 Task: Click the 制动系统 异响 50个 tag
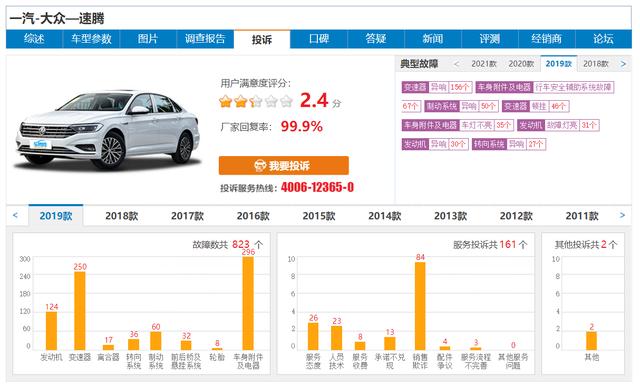tap(461, 106)
